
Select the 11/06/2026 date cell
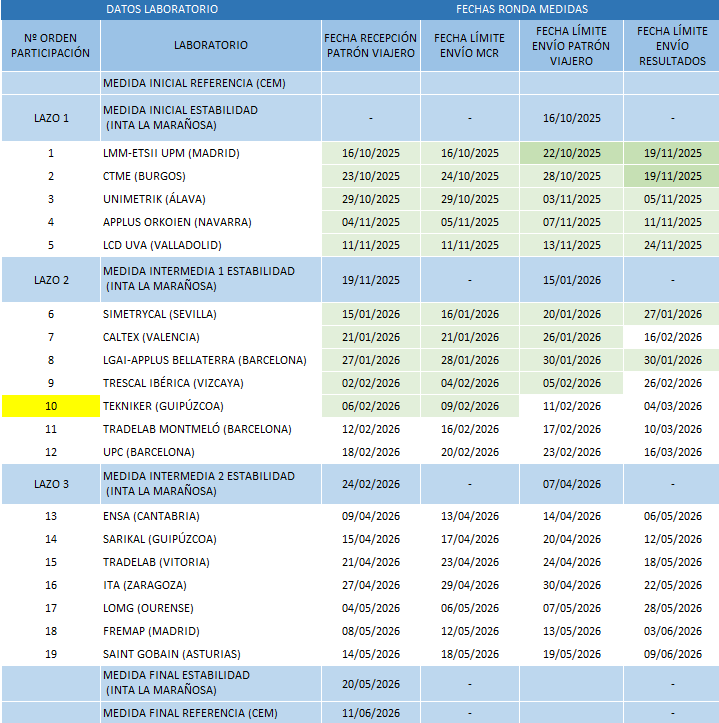pos(370,712)
